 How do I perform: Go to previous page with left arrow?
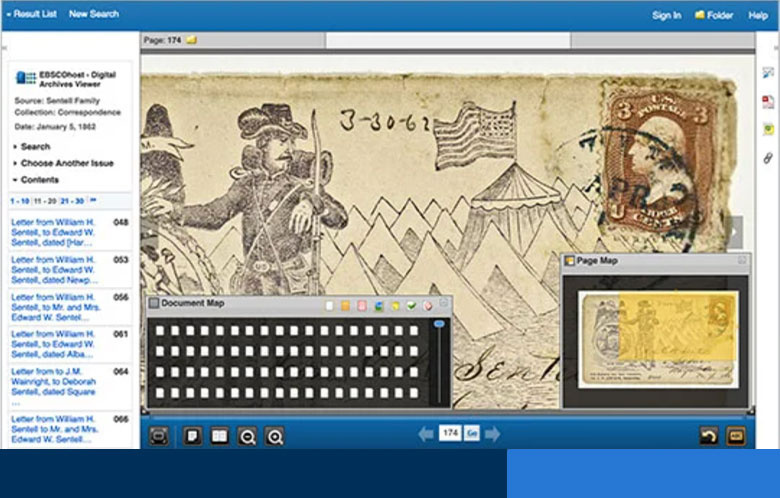[x=426, y=434]
